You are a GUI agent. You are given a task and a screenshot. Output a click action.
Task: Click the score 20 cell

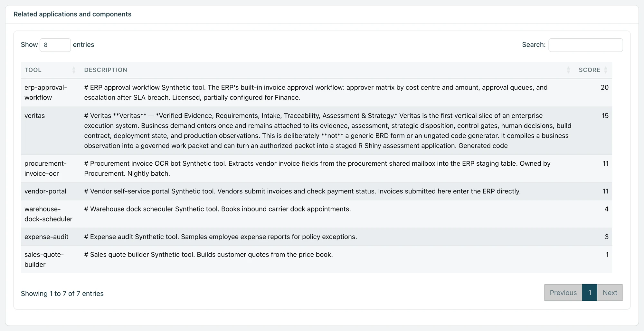point(604,87)
